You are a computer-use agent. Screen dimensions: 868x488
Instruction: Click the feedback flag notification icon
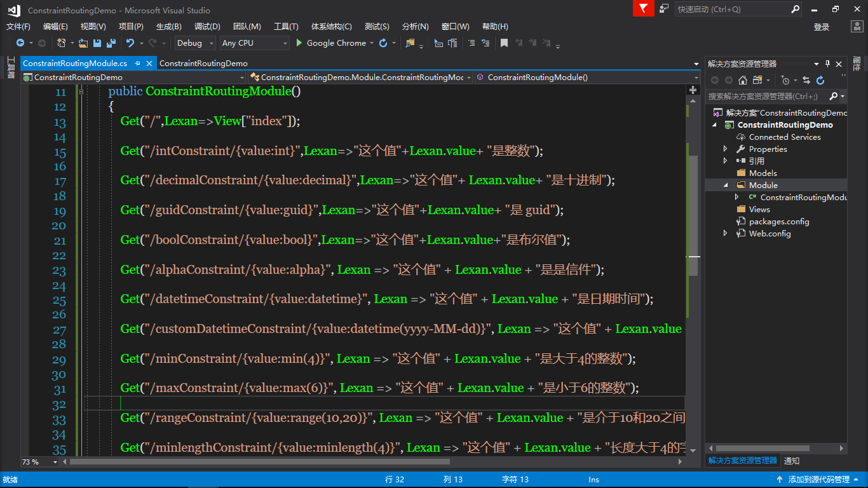point(644,8)
